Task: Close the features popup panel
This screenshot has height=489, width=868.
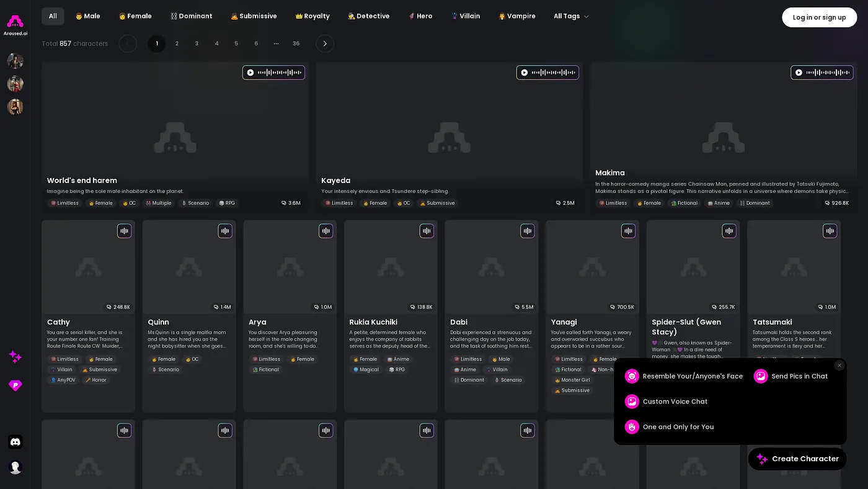Action: 839,366
